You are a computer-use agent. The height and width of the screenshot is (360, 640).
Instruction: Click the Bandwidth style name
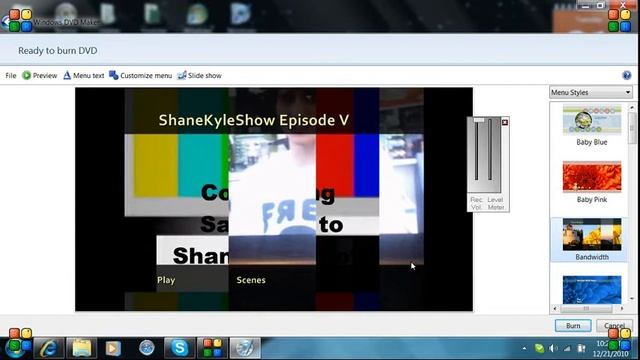tap(592, 257)
